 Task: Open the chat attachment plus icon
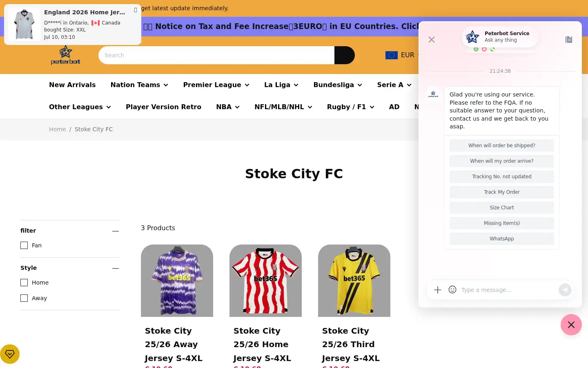438,290
